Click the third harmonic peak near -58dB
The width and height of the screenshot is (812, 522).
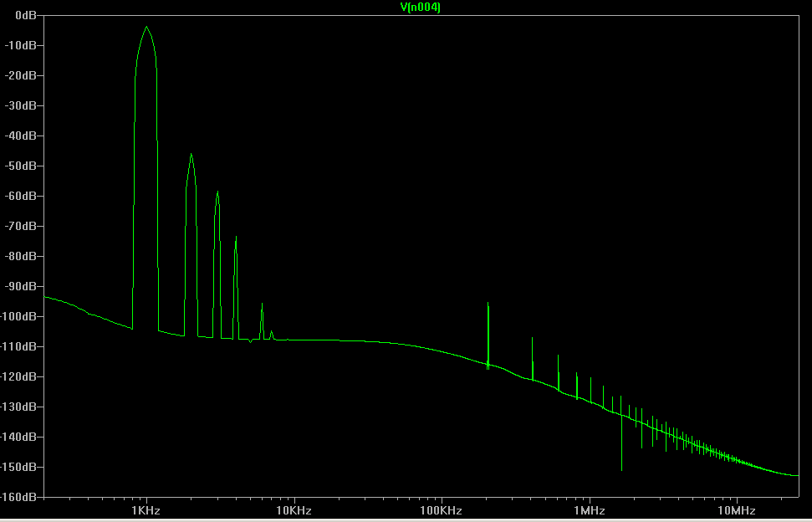218,192
